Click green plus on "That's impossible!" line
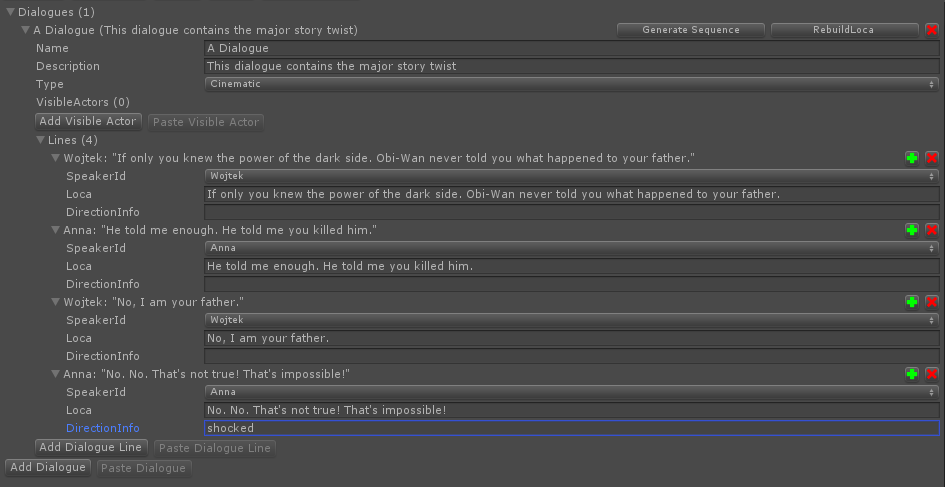945x487 pixels. (x=912, y=374)
